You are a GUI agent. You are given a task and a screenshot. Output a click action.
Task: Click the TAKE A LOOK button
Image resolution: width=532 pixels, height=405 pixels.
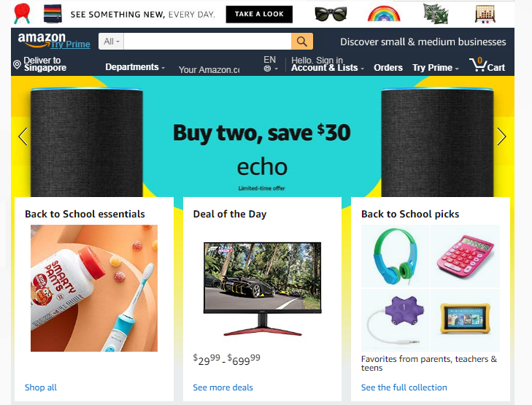point(259,15)
